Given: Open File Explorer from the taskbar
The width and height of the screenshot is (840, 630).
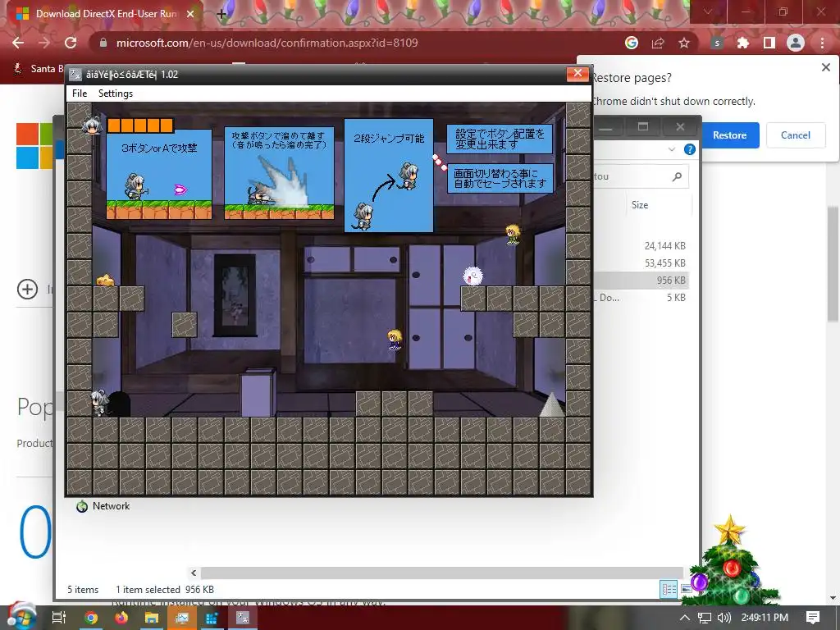Looking at the screenshot, I should point(152,618).
